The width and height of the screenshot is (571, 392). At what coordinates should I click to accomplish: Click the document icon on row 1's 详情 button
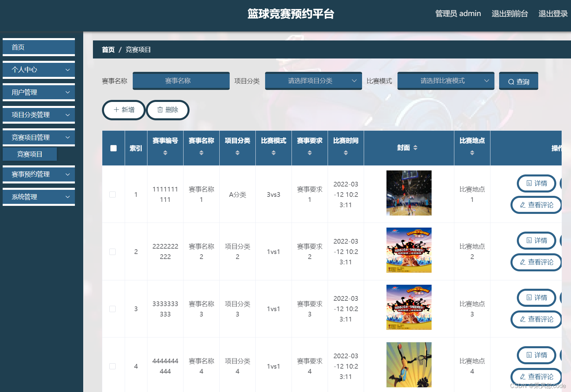(x=529, y=183)
